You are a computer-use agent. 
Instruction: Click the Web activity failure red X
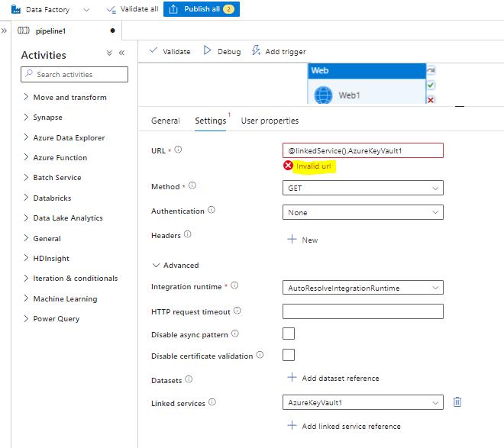point(431,99)
